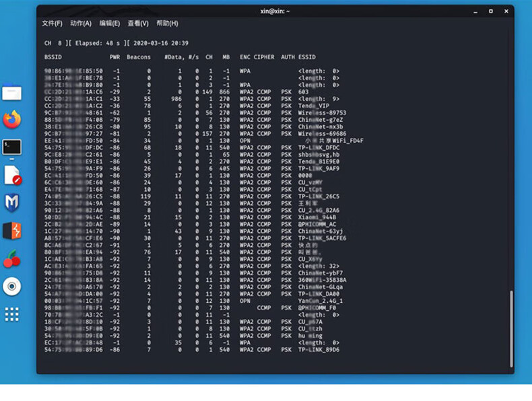
Task: Open the 帮助(H) menu
Action: coord(166,24)
